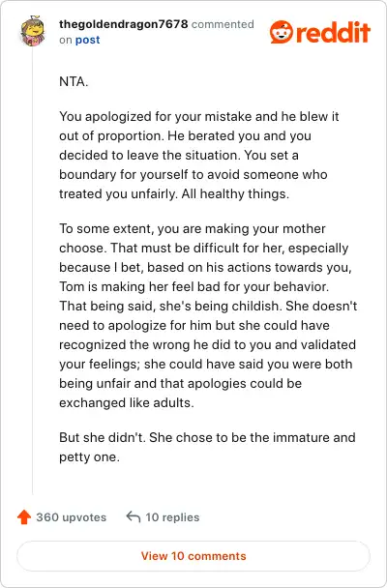Click the "NTA." verdict line
Image resolution: width=387 pixels, height=588 pixels.
pos(74,81)
